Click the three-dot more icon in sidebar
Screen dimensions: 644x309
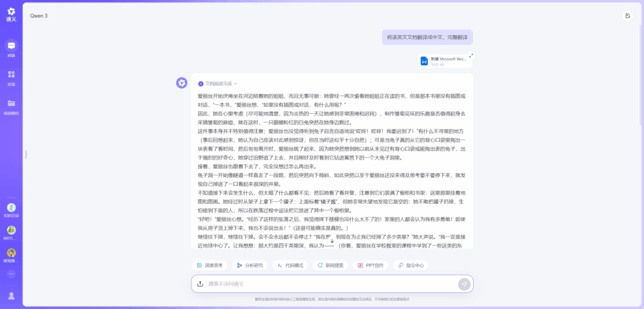point(11,274)
